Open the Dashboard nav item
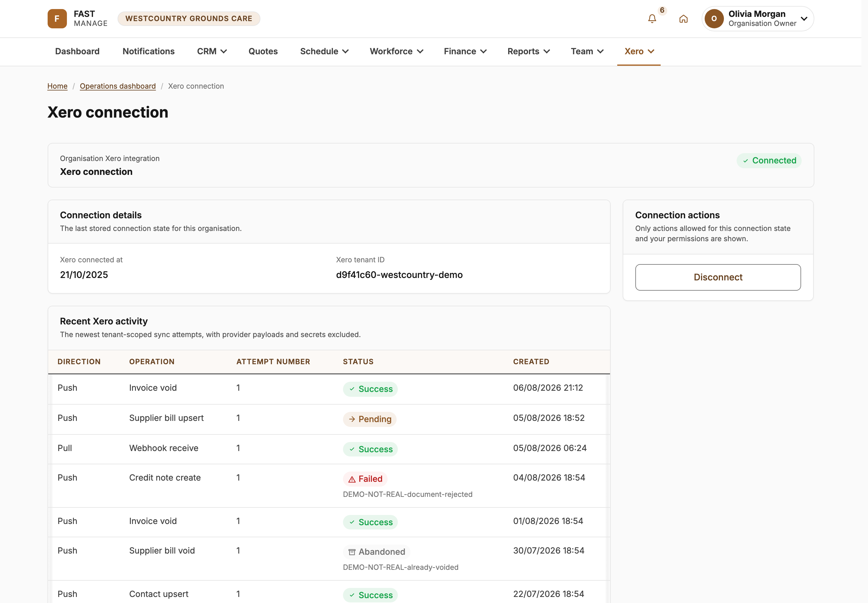 (77, 51)
